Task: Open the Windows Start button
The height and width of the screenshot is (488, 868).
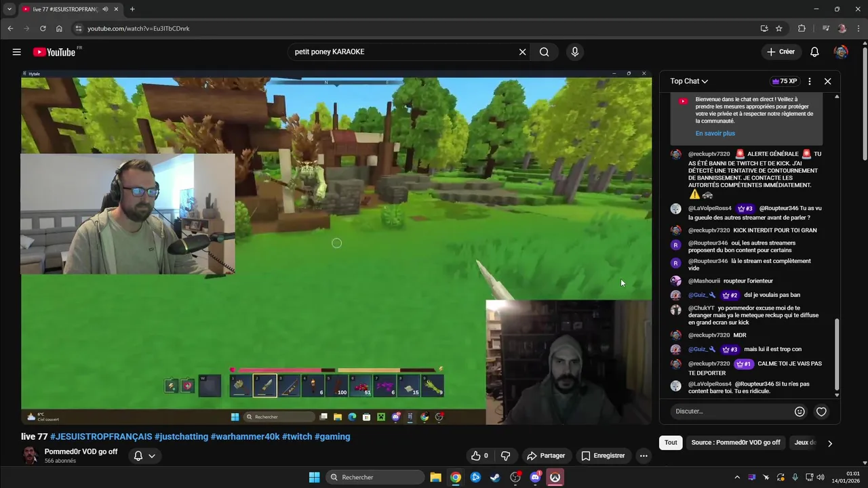Action: pos(315,477)
